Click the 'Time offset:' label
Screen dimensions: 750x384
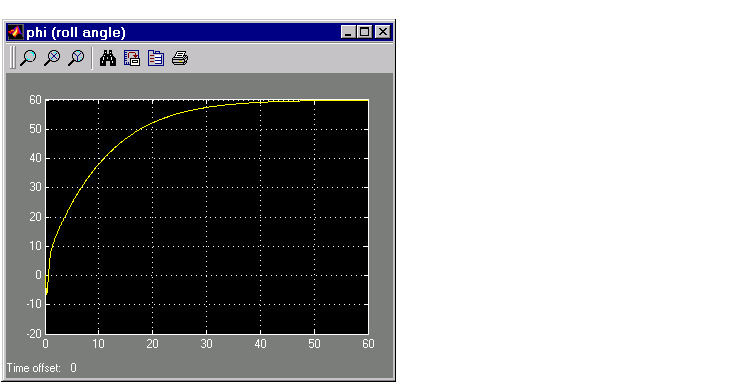(34, 368)
